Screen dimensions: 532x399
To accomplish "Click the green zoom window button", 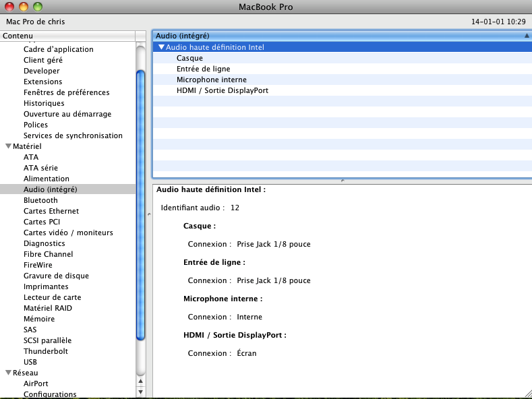I will (x=38, y=7).
